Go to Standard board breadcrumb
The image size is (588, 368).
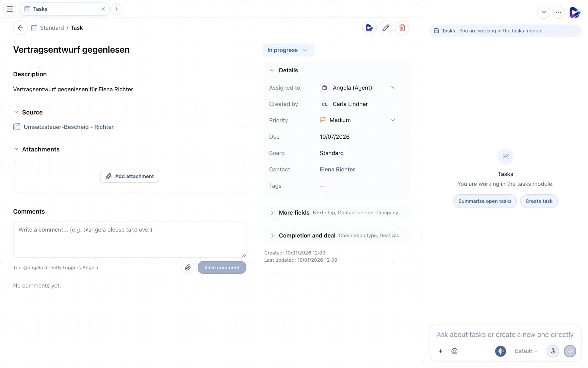click(x=52, y=28)
